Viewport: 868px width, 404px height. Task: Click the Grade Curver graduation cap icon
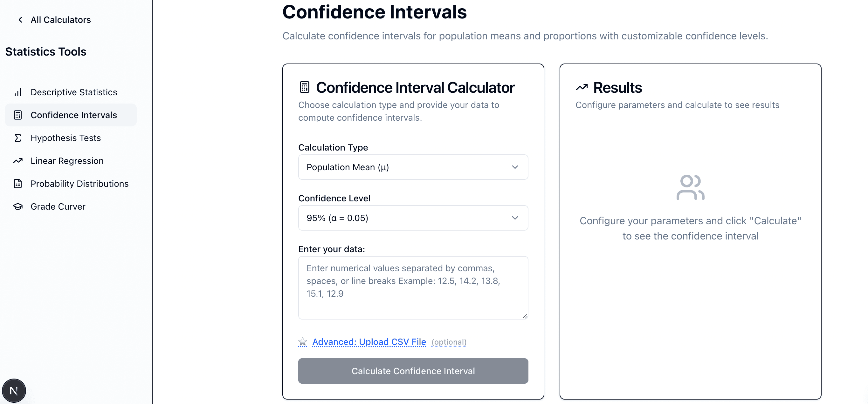point(18,207)
